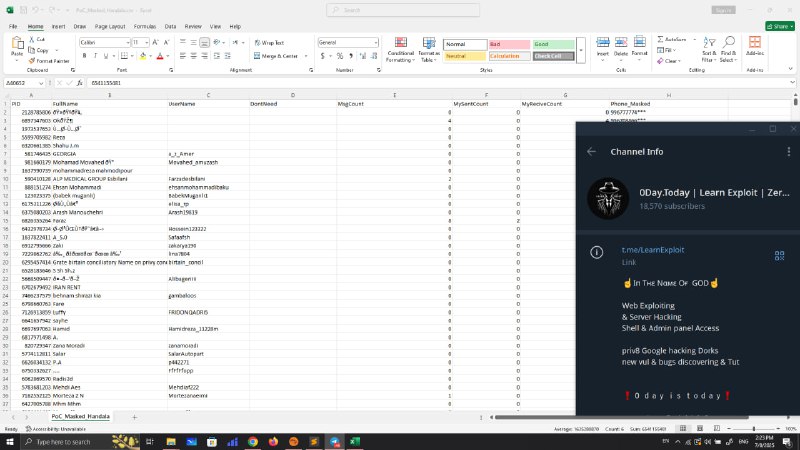Open the t.me/LearnExploit link

click(x=653, y=250)
